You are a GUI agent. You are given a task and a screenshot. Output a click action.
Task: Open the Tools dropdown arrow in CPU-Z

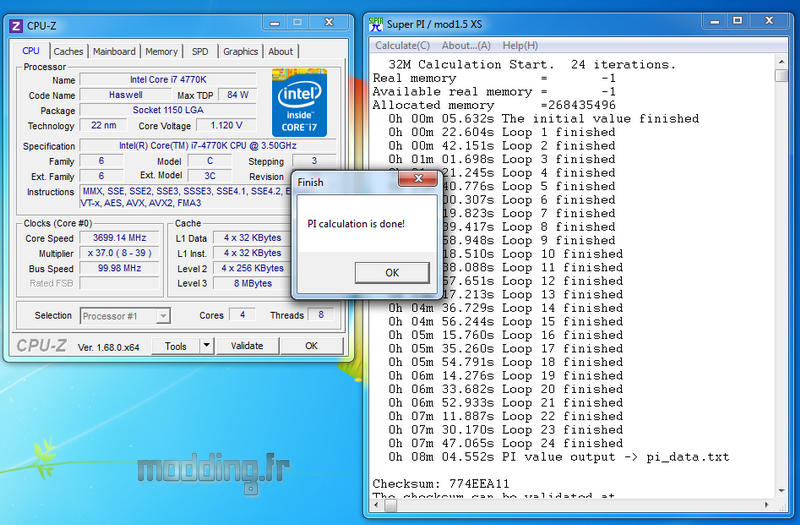coord(206,345)
